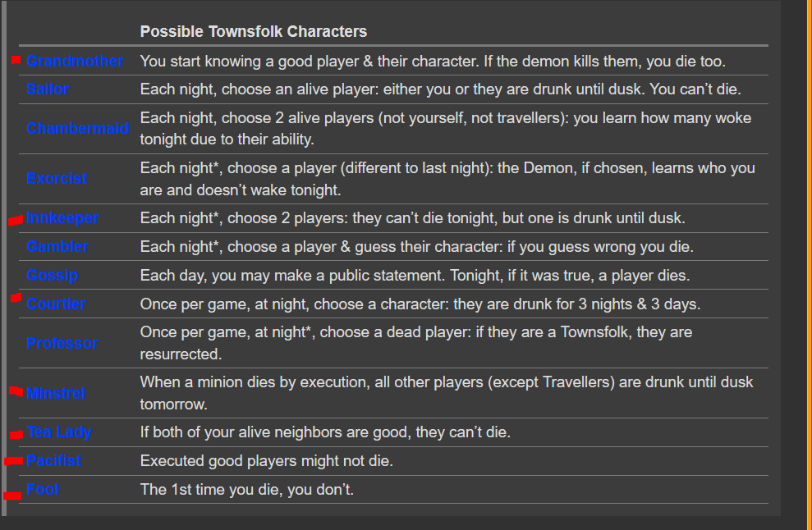Open the Pacifist character link

(x=54, y=460)
